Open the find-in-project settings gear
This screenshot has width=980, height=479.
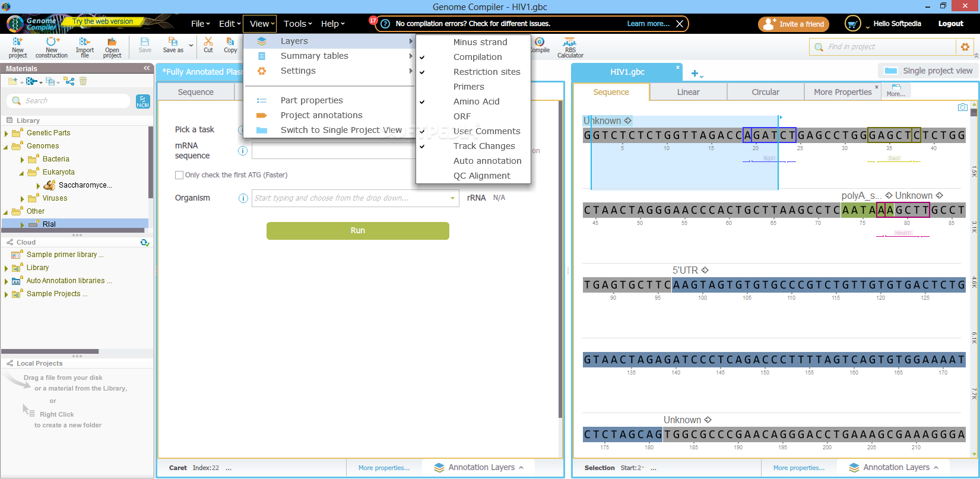[x=965, y=47]
